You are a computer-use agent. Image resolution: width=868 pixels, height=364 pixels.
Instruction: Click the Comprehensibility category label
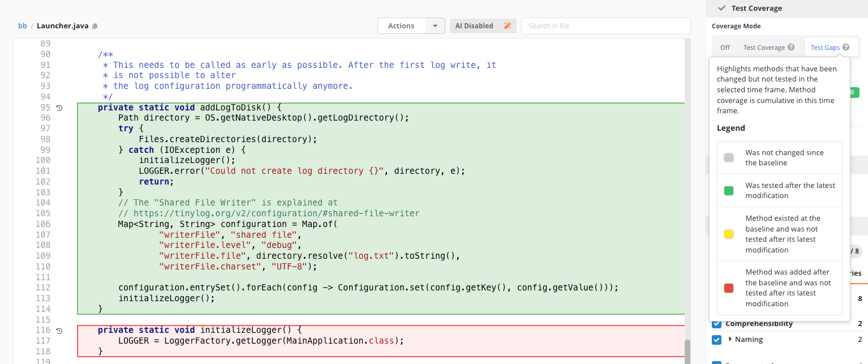pos(759,324)
